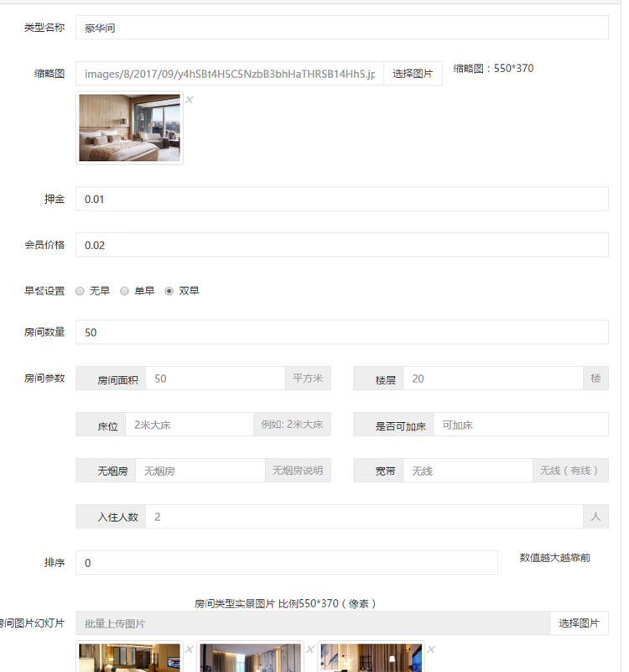The height and width of the screenshot is (672, 629).
Task: Click the 房间面积 input box
Action: [x=215, y=378]
